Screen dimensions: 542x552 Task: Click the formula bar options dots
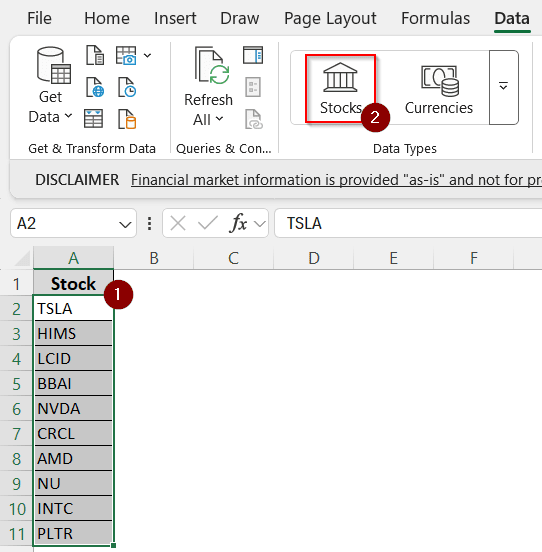point(150,223)
